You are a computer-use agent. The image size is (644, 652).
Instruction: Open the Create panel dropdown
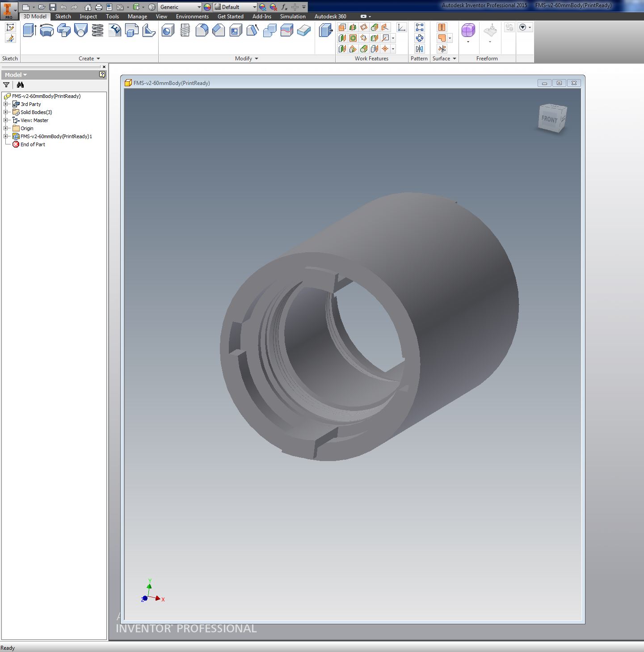pyautogui.click(x=89, y=59)
